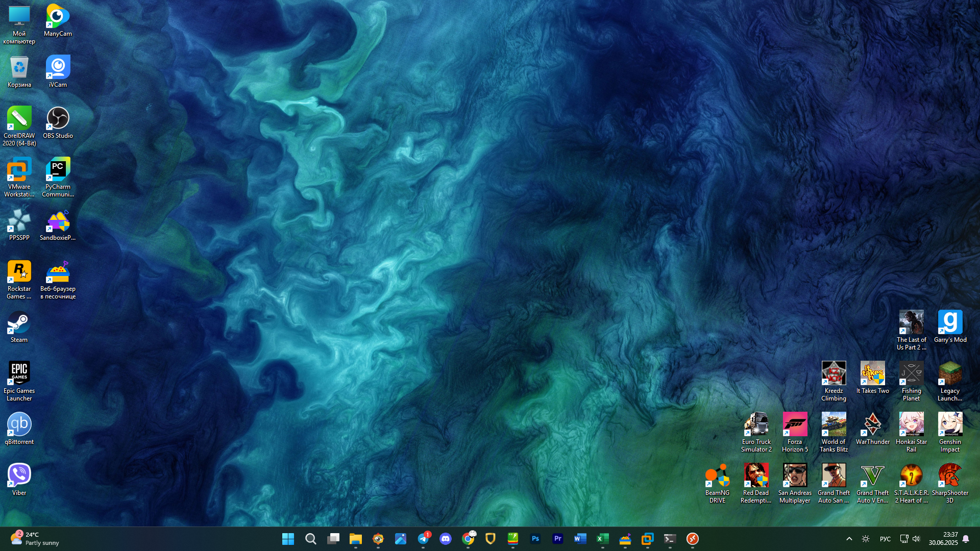The height and width of the screenshot is (551, 980).
Task: Select the Garry's Mod icon
Action: (x=950, y=327)
